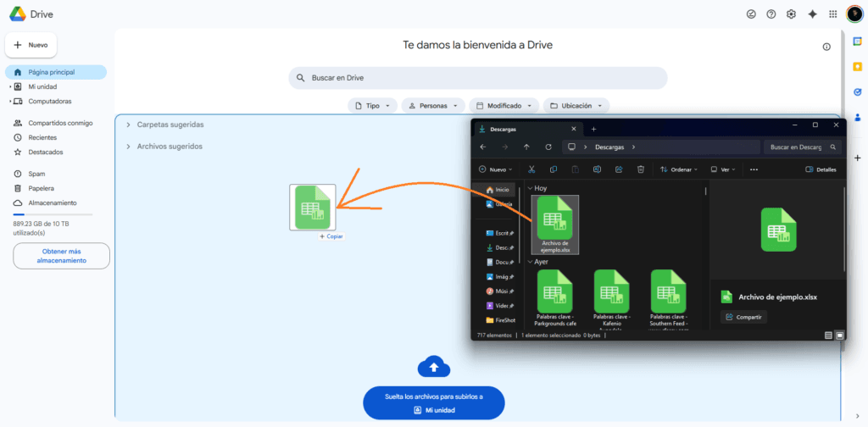This screenshot has height=427, width=868.
Task: Open the Google apps grid icon
Action: (832, 14)
